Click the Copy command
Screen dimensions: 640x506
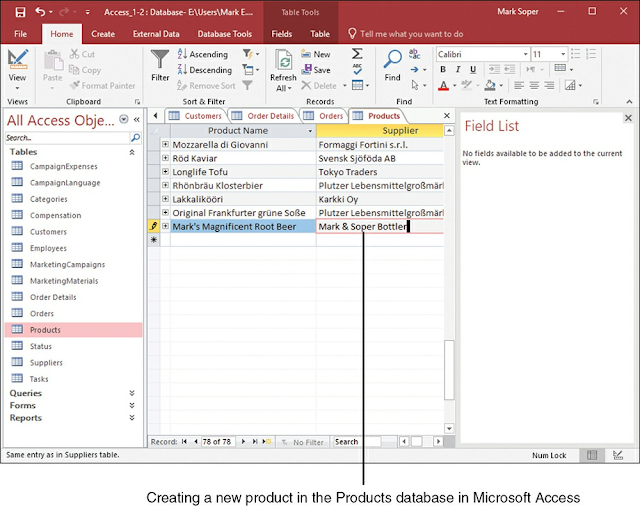click(85, 70)
